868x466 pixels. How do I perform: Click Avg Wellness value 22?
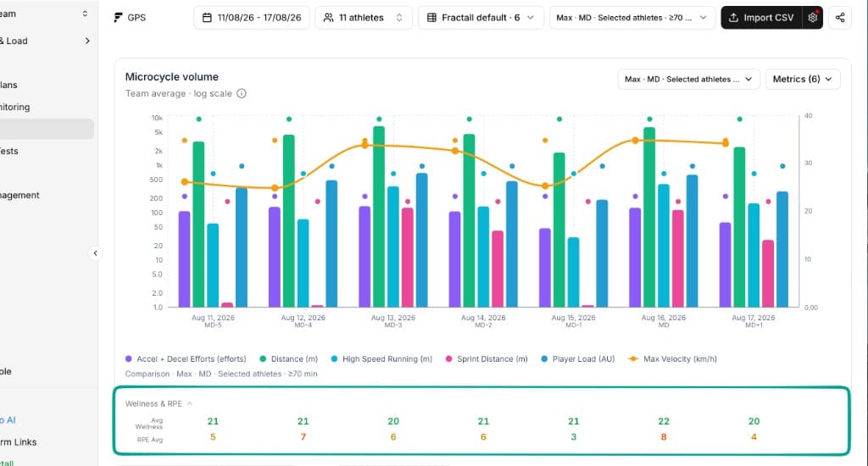[x=664, y=421]
